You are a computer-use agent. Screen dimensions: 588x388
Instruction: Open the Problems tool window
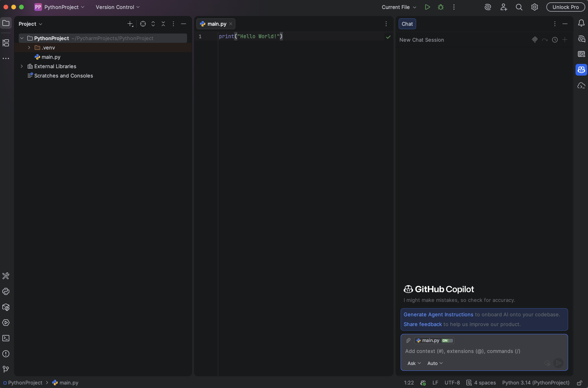click(6, 354)
